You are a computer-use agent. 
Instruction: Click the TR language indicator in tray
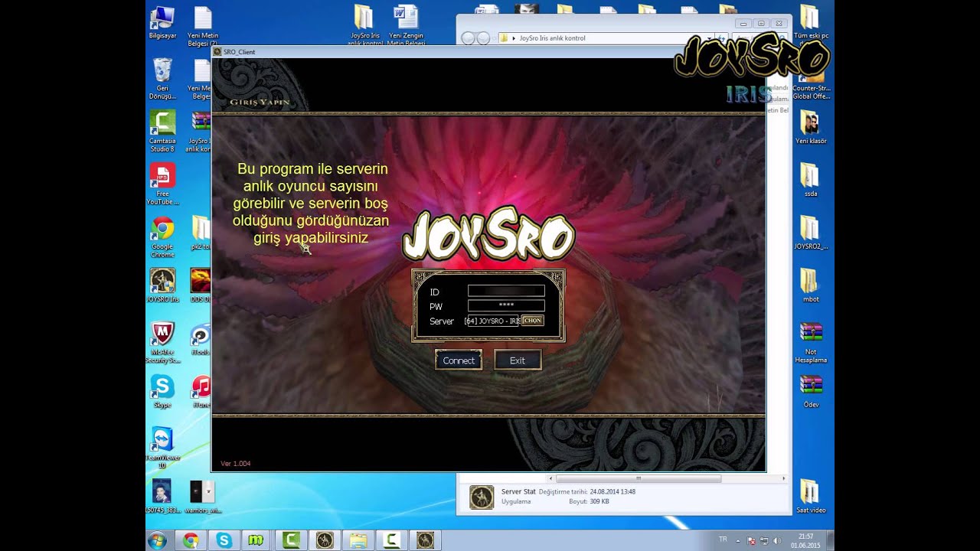[723, 540]
